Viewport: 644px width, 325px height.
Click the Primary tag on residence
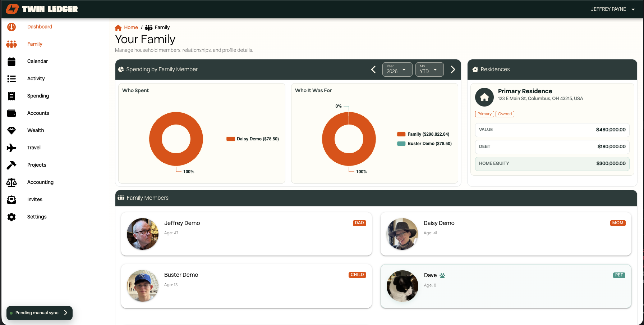point(484,114)
